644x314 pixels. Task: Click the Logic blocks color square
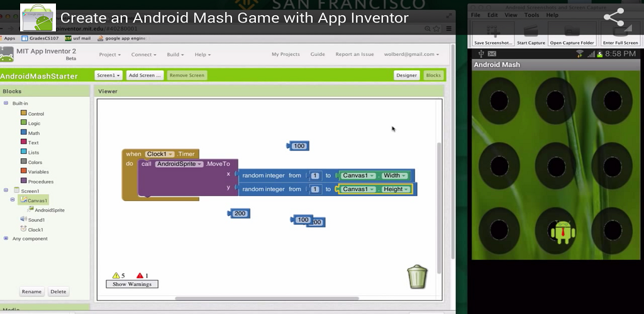tap(23, 122)
